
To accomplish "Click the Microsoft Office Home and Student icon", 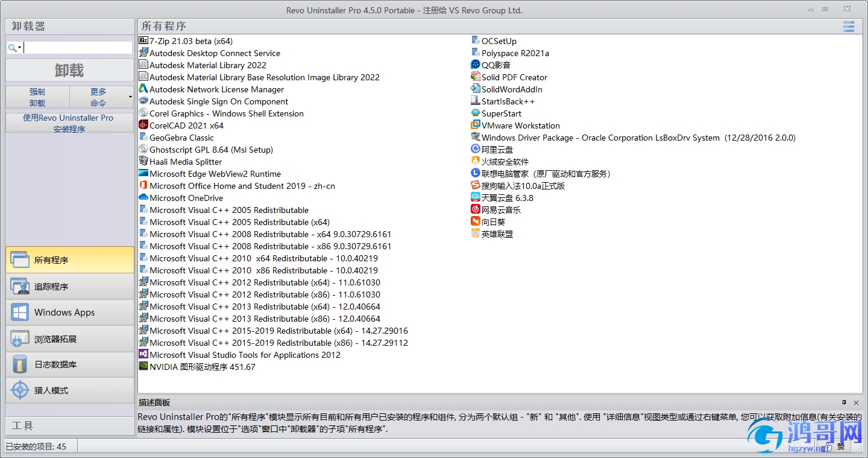I will (143, 186).
